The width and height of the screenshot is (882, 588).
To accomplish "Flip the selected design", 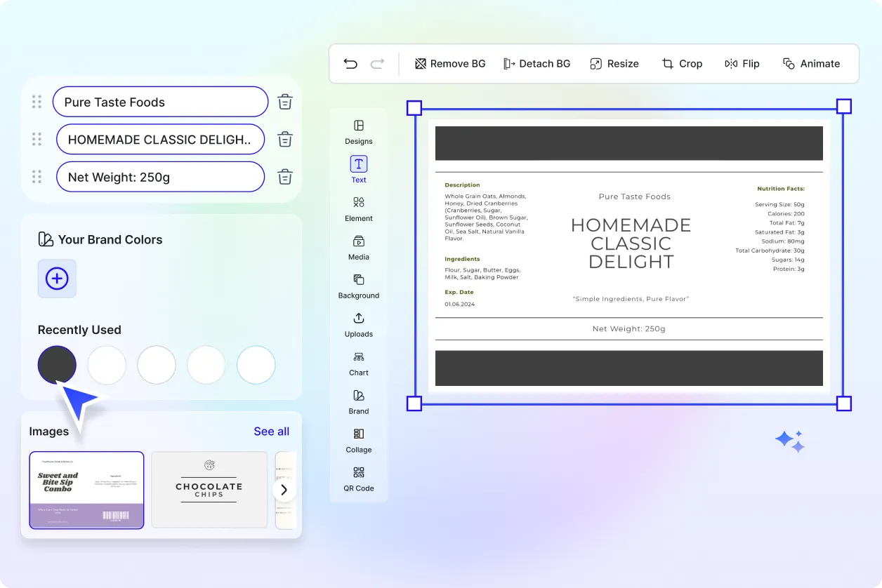I will click(x=742, y=63).
